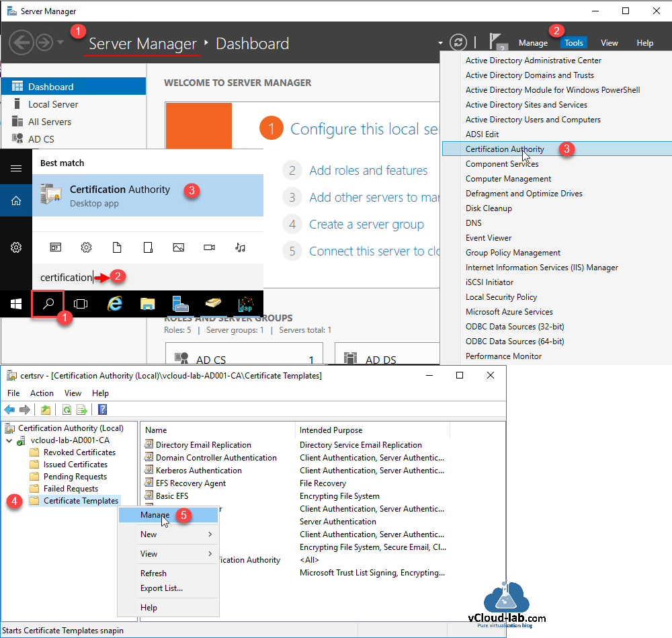Screen dimensions: 672x638
Task: Choose DNS in the Tools menu
Action: point(474,223)
